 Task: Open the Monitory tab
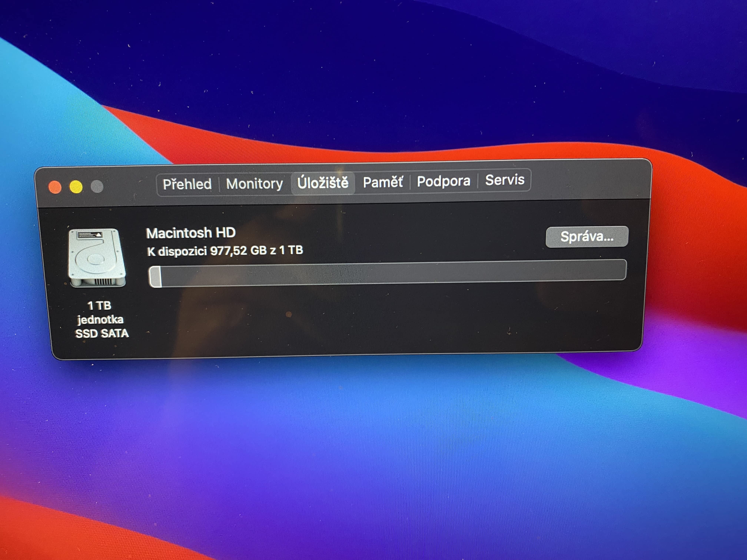[x=254, y=184]
